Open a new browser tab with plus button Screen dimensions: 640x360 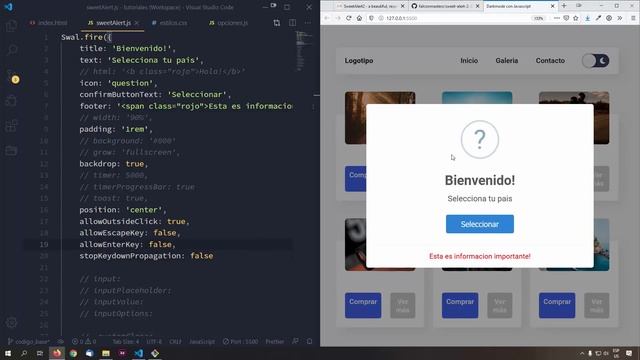point(564,6)
